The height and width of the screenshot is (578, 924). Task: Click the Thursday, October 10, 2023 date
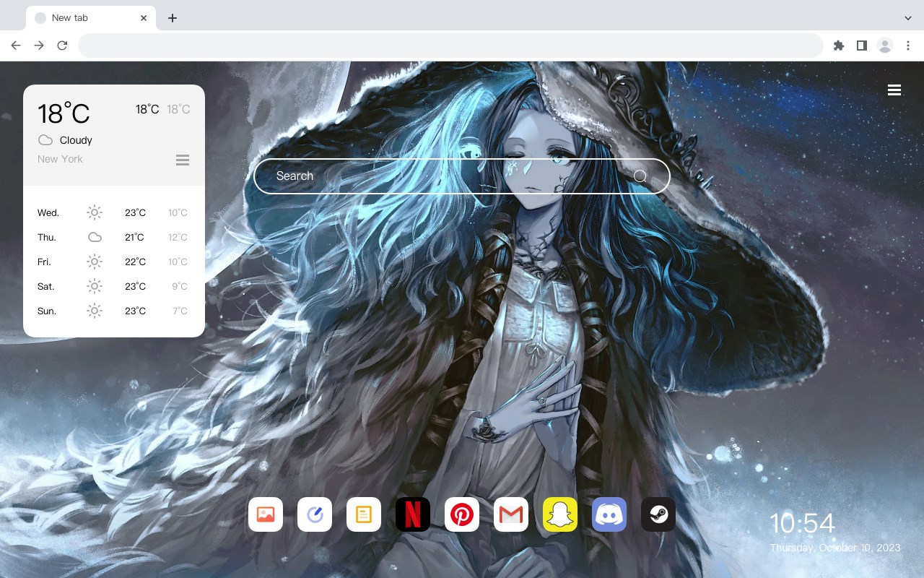[835, 548]
